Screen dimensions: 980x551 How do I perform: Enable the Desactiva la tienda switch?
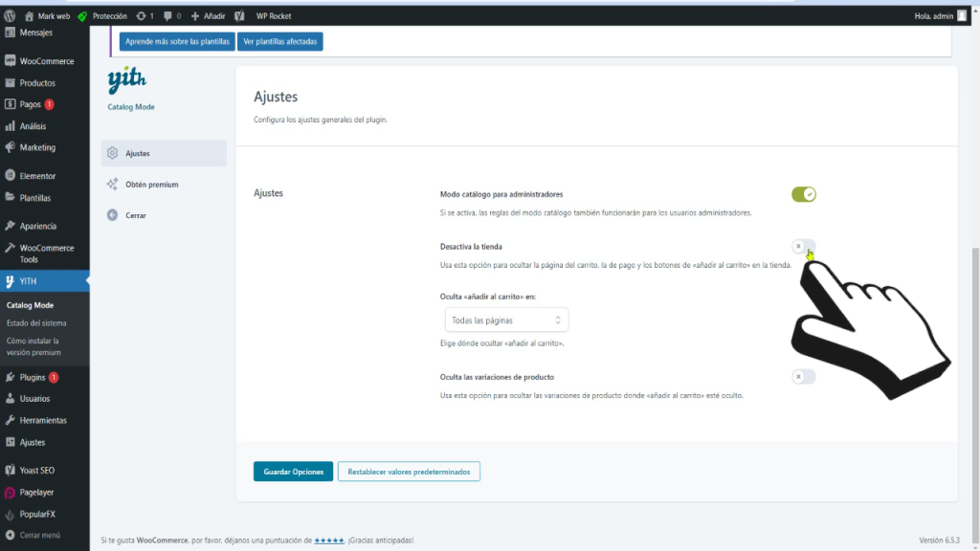(804, 245)
